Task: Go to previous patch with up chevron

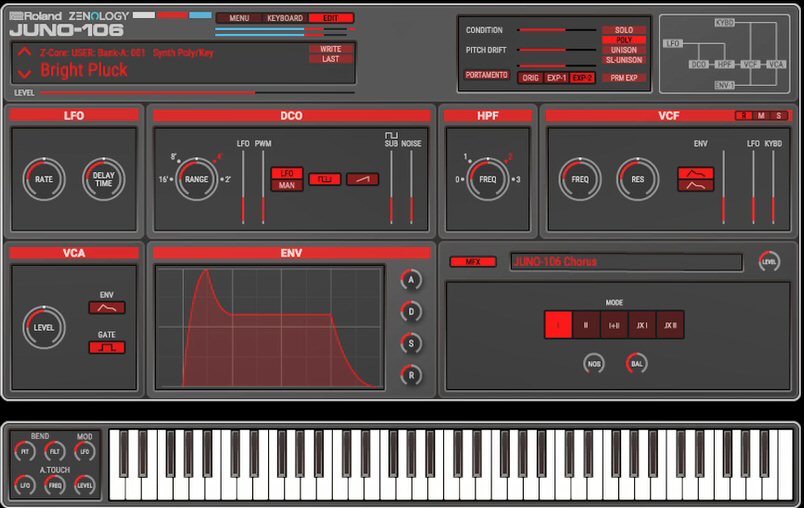Action: [24, 52]
